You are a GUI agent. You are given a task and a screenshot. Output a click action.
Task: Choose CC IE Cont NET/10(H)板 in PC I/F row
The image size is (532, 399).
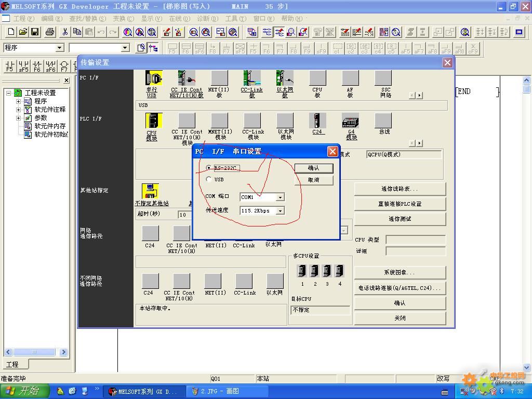(x=187, y=78)
